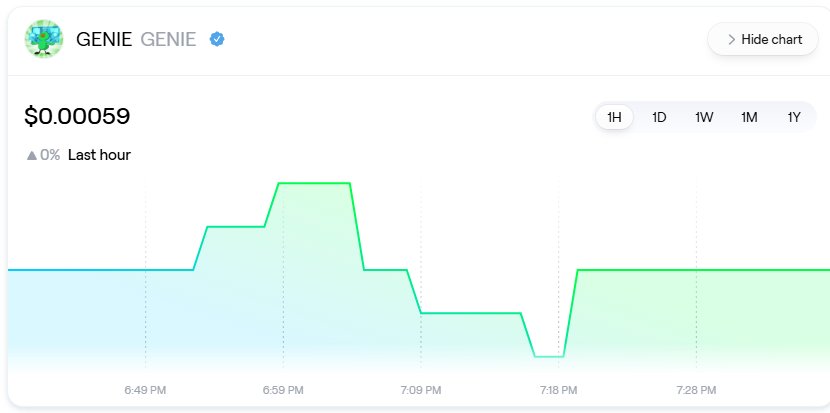Viewport: 830px width, 413px height.
Task: Click the GENIE token avatar icon
Action: click(x=43, y=39)
